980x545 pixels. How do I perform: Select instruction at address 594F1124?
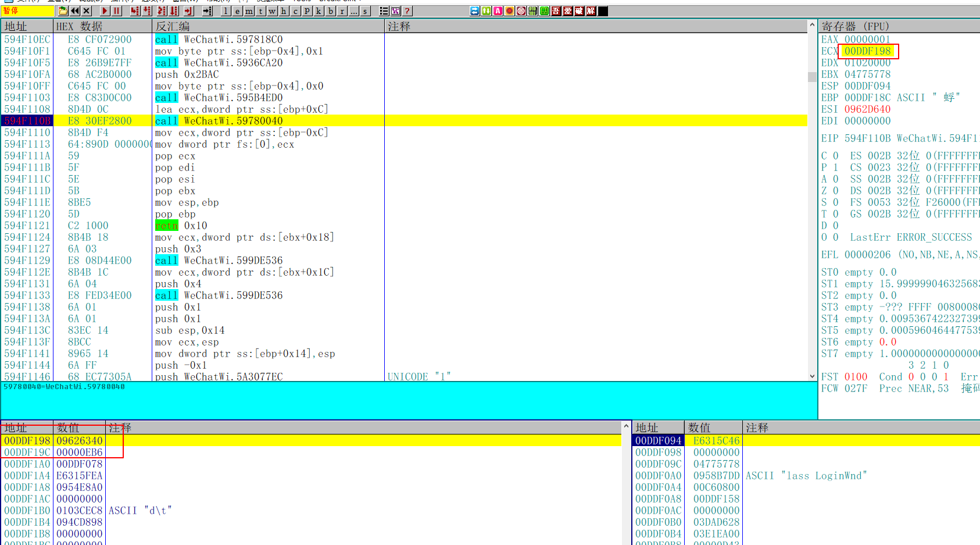(x=404, y=237)
